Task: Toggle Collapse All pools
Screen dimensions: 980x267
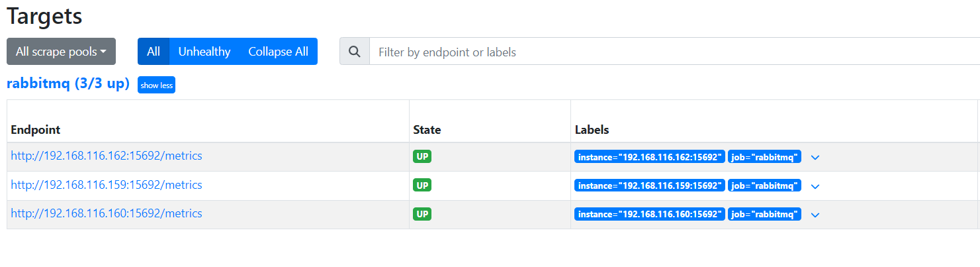Action: coord(279,52)
